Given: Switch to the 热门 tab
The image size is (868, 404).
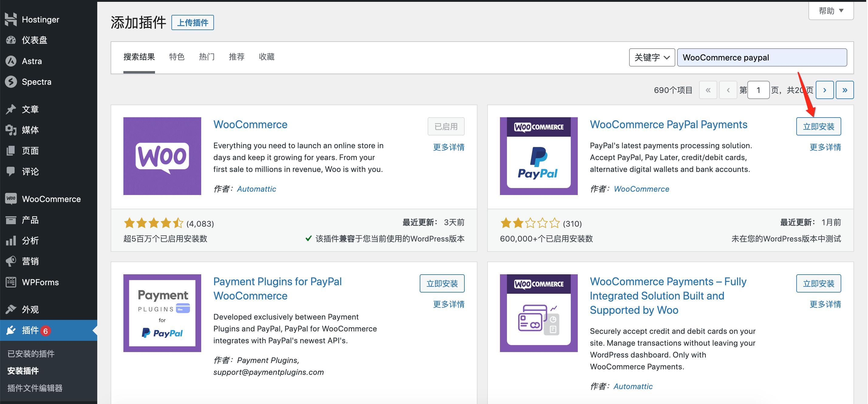Looking at the screenshot, I should click(207, 57).
